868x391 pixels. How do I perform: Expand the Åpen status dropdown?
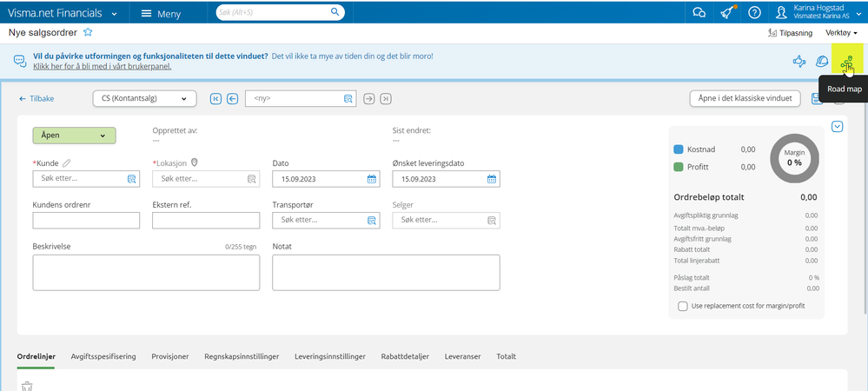pyautogui.click(x=74, y=136)
